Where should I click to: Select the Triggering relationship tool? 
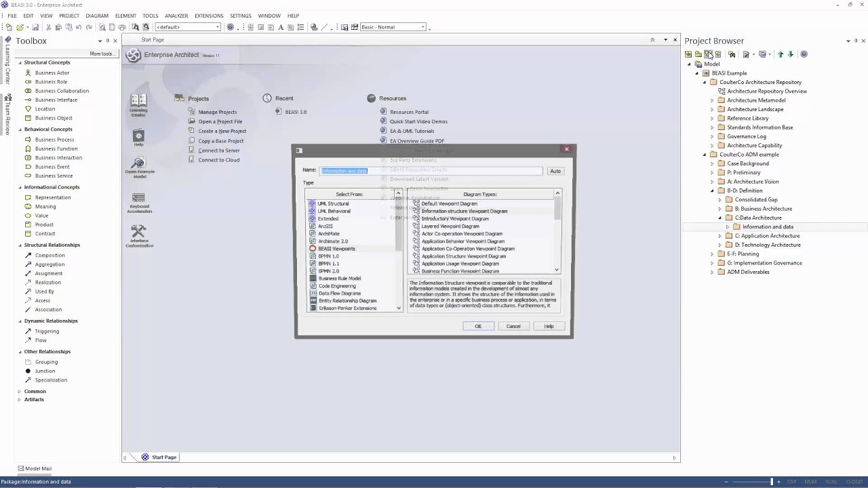pos(47,331)
